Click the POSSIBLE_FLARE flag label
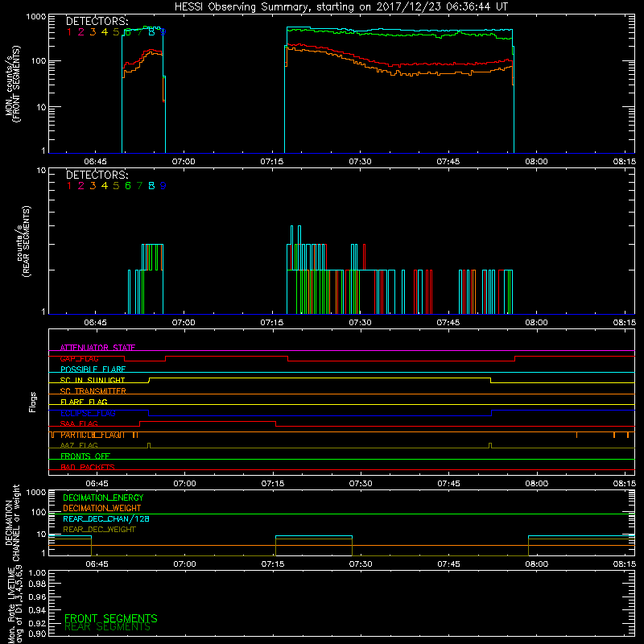 coord(93,369)
